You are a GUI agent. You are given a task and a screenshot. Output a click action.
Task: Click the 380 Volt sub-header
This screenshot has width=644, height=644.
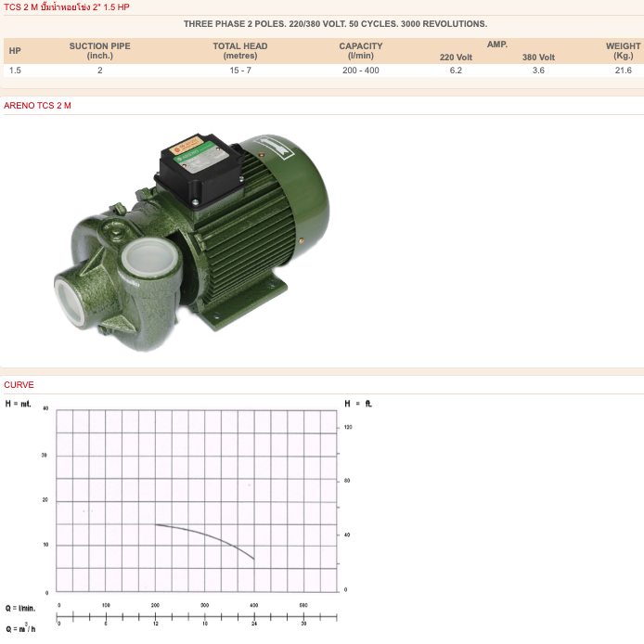pos(538,58)
